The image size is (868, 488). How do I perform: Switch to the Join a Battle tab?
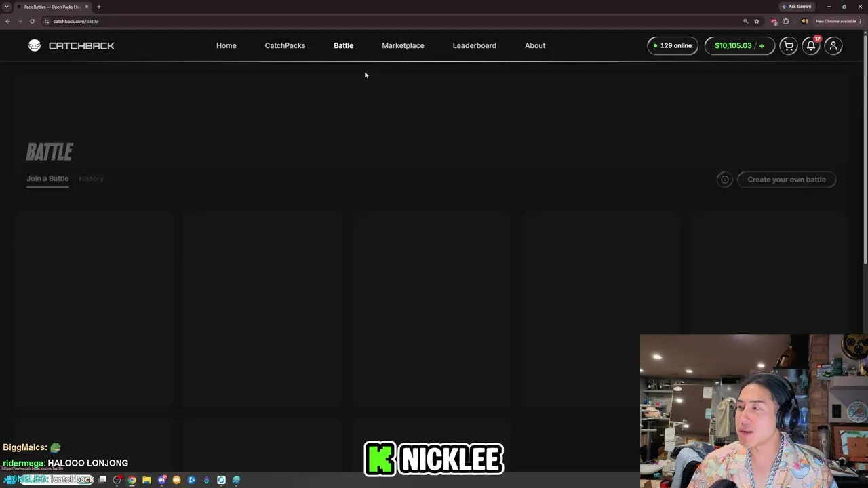pos(47,178)
